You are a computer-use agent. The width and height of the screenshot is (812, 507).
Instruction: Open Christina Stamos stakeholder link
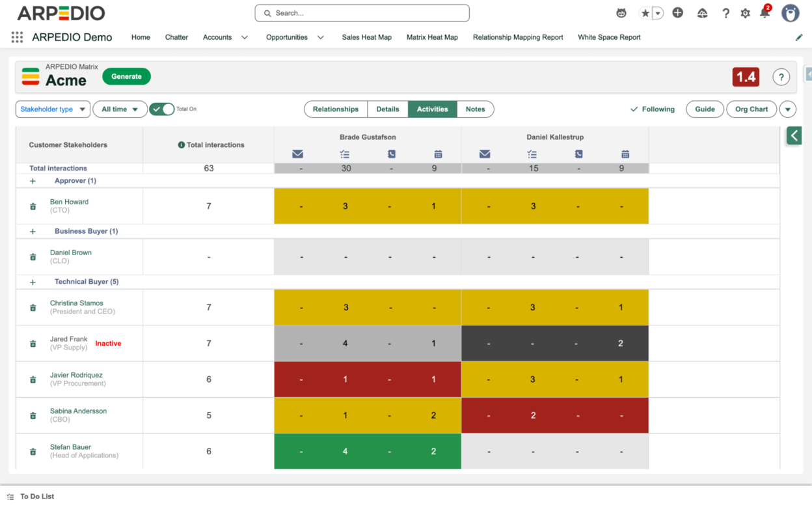tap(77, 303)
